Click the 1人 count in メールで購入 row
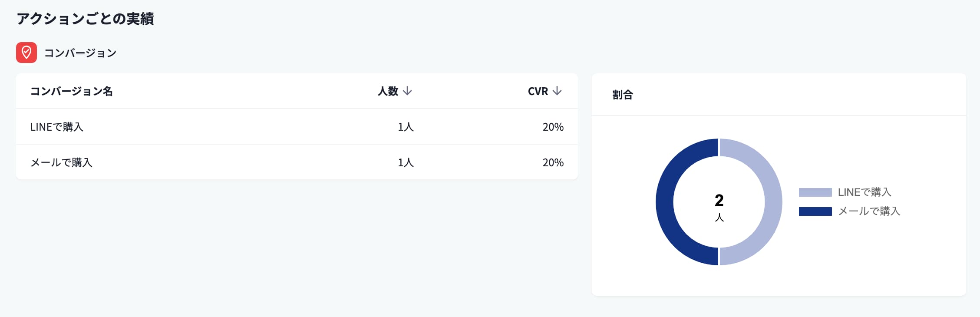This screenshot has width=980, height=317. click(x=406, y=162)
